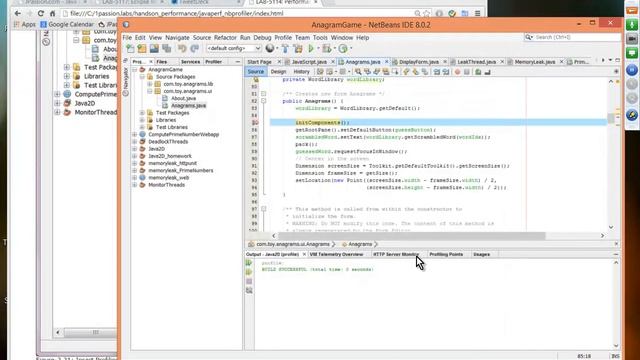
Task: Click the red Start Macro Recording icon
Action: click(458, 72)
